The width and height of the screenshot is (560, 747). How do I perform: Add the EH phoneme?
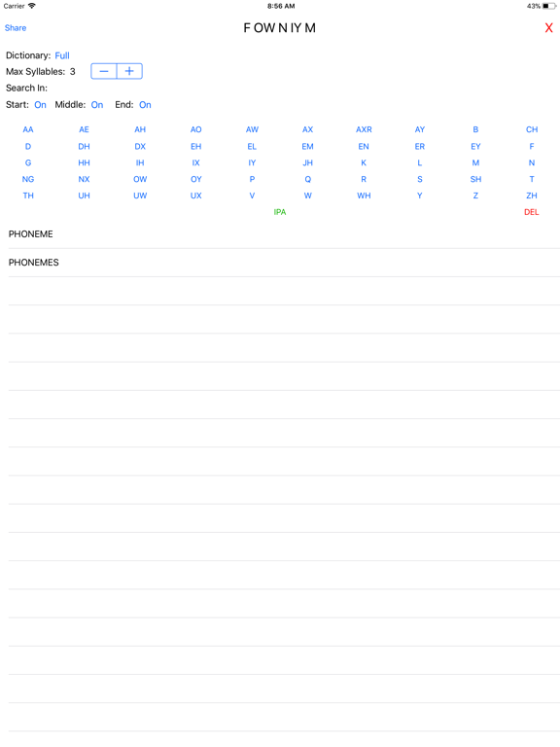[195, 146]
